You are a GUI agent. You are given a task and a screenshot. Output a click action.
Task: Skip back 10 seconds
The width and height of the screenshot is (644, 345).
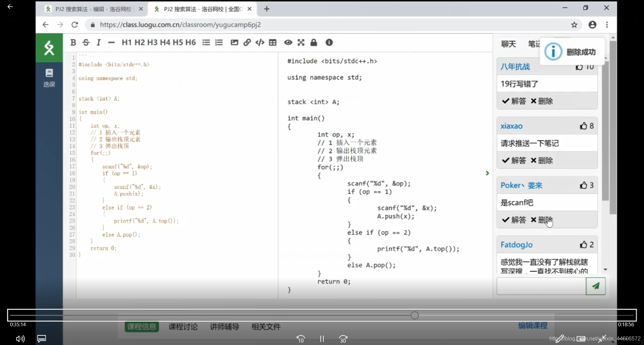pyautogui.click(x=301, y=339)
